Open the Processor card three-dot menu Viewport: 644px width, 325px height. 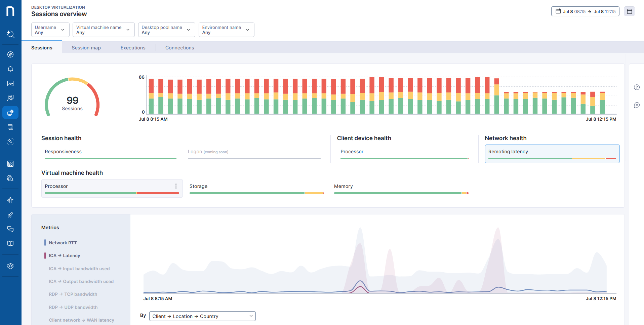[x=176, y=186]
